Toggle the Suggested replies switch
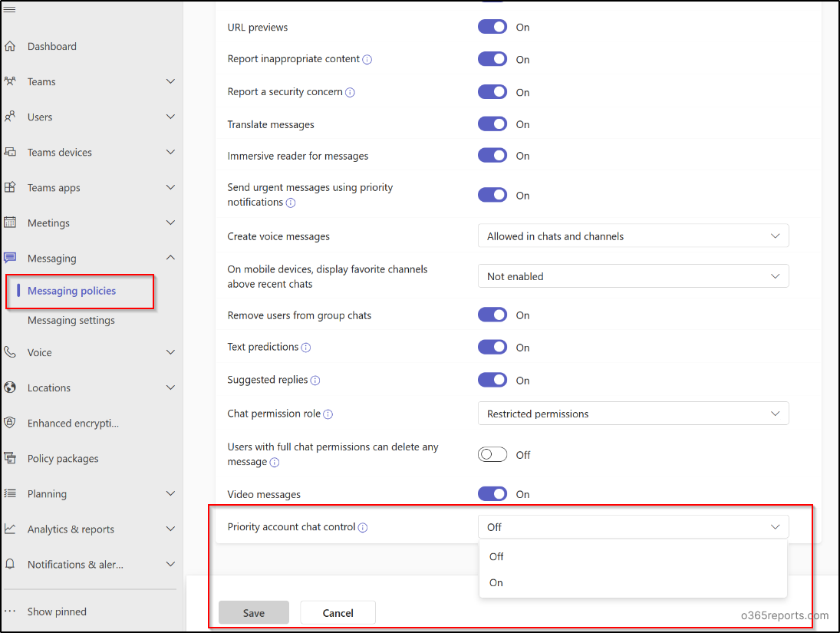The height and width of the screenshot is (633, 840). click(492, 380)
